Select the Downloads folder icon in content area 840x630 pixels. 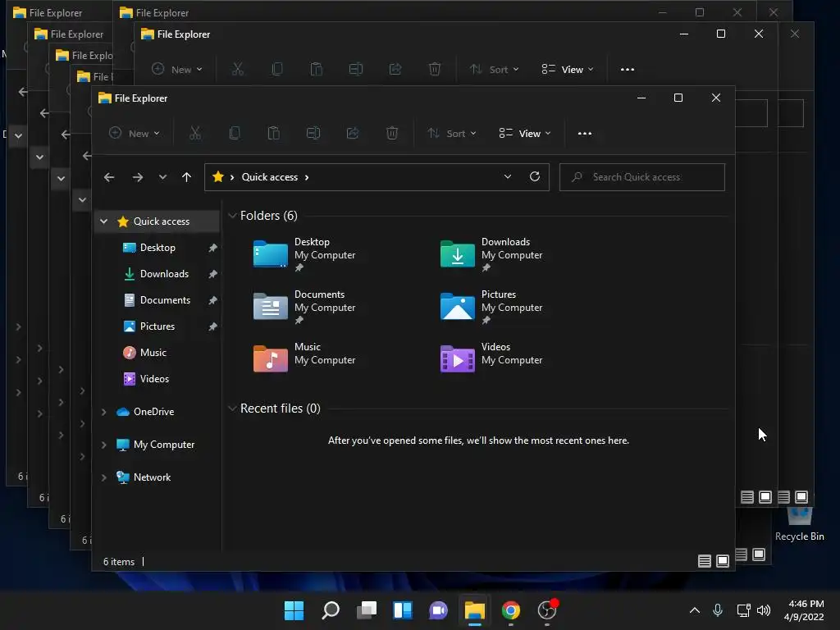click(x=457, y=254)
